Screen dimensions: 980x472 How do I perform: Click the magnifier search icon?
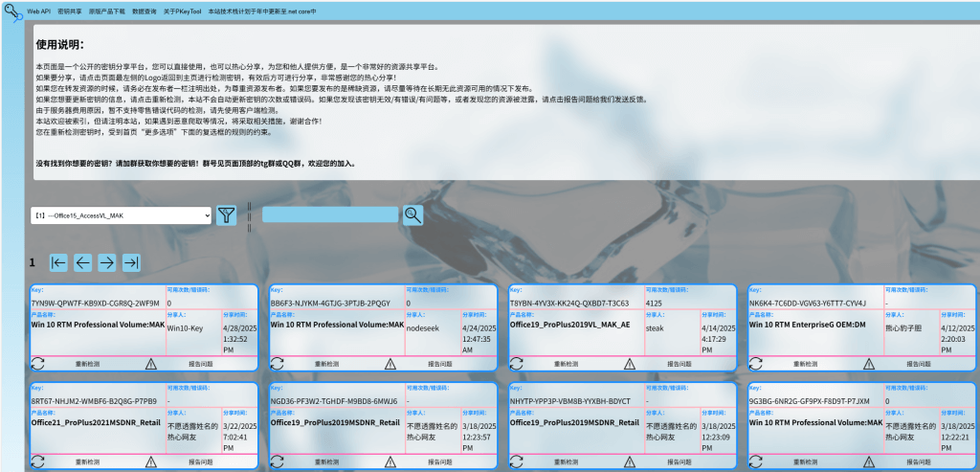point(412,215)
